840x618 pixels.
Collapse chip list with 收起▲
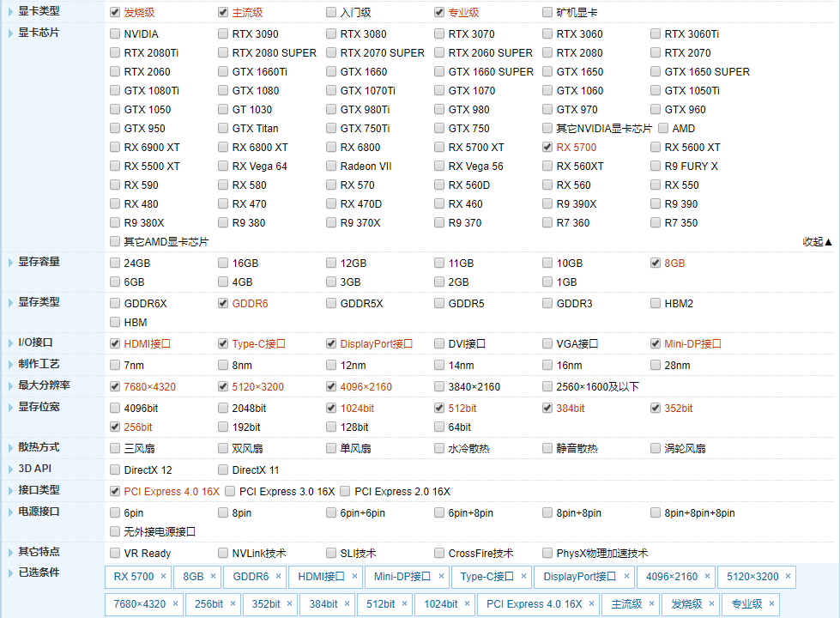(x=817, y=242)
